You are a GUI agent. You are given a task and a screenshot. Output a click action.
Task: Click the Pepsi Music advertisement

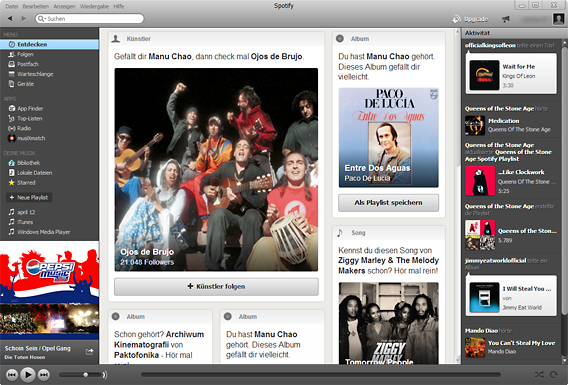(49, 290)
